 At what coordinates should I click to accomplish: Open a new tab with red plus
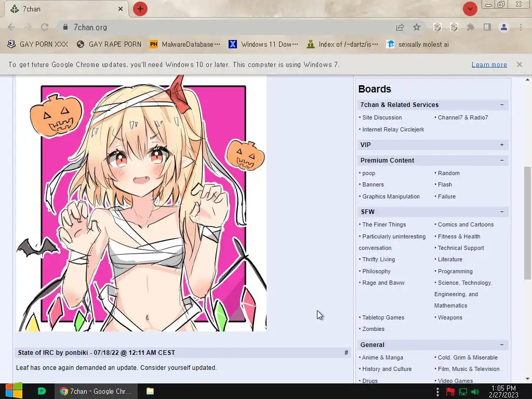coord(140,9)
